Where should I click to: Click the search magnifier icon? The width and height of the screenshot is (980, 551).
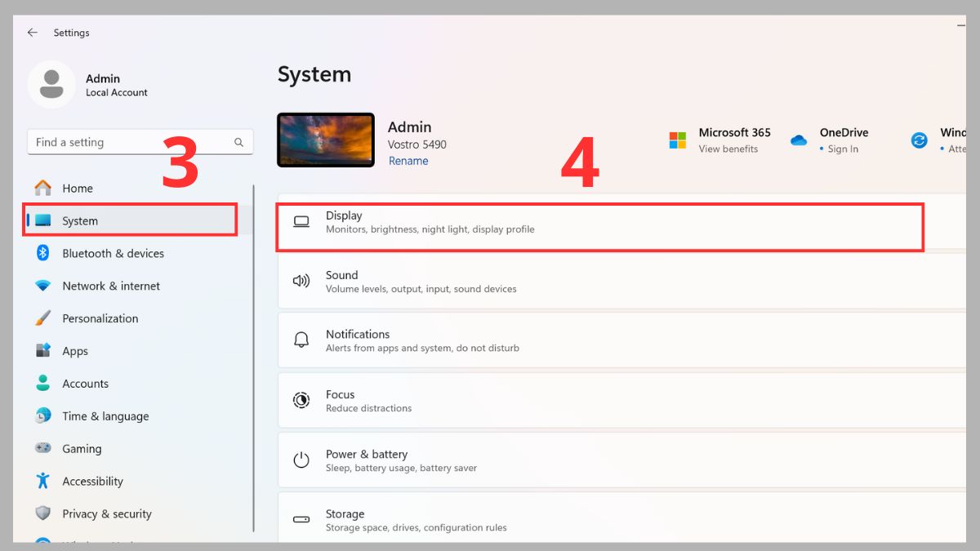238,142
